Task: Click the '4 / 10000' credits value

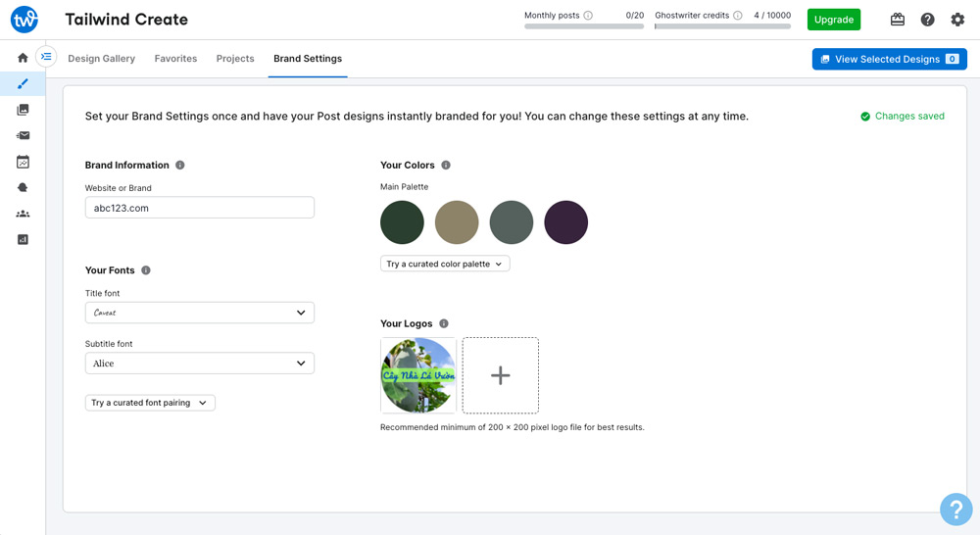Action: click(x=772, y=15)
